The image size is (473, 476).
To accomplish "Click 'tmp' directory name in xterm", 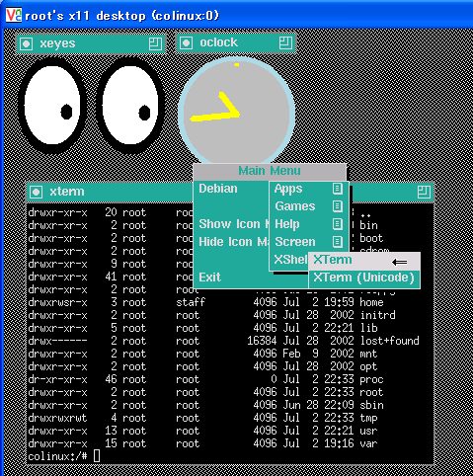I will tap(368, 418).
